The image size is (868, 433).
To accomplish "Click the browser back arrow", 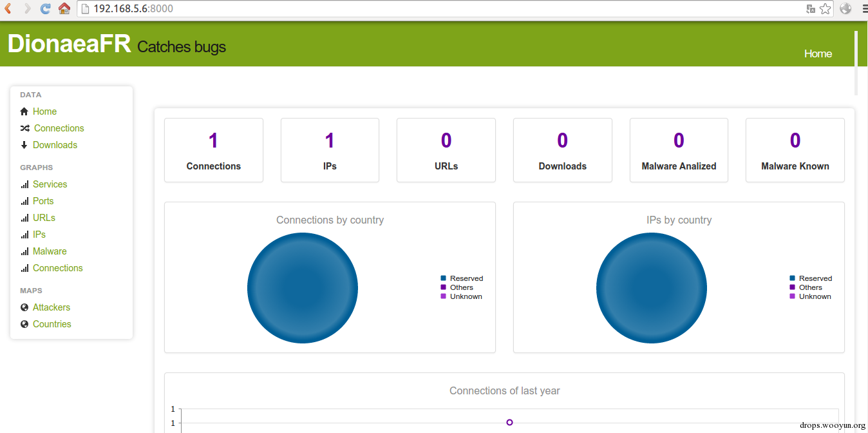I will pos(8,8).
